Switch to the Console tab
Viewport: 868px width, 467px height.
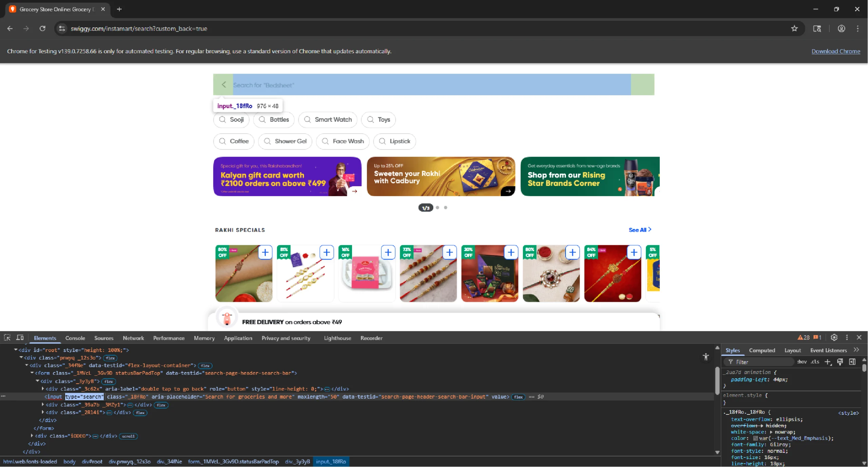(75, 338)
